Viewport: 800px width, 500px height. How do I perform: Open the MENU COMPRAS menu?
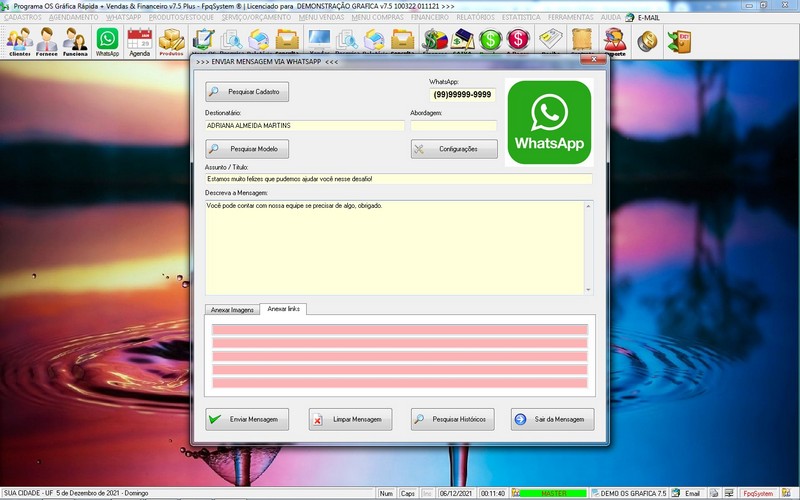pyautogui.click(x=378, y=17)
